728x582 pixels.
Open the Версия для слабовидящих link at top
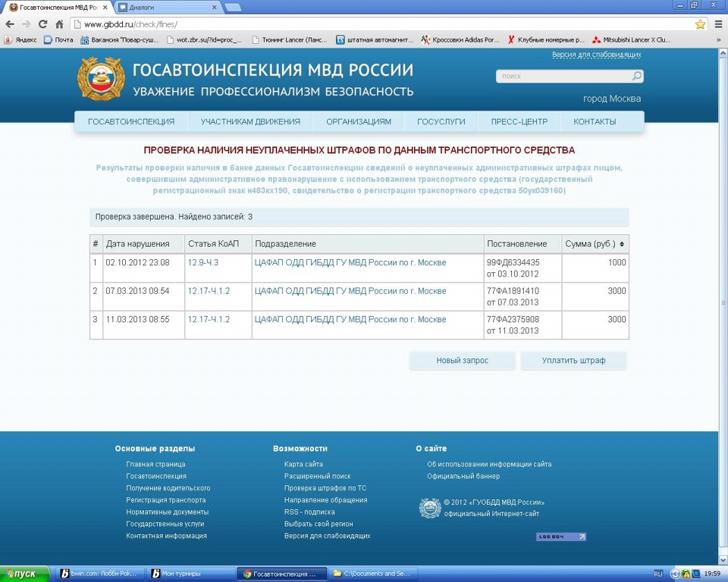coord(597,55)
